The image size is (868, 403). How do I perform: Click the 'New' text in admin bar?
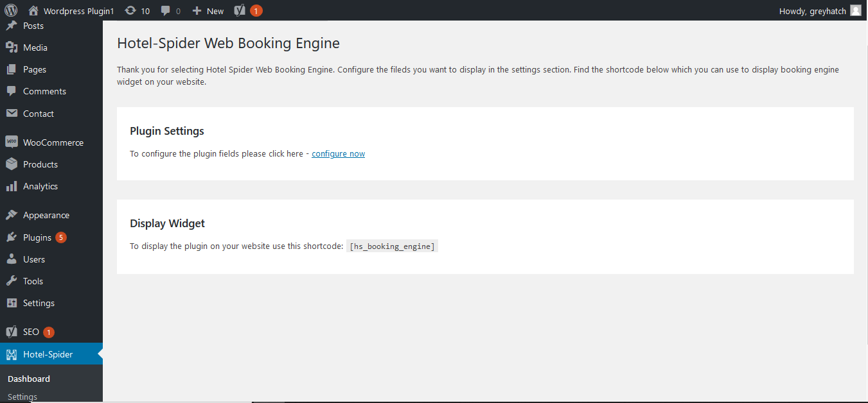[x=215, y=11]
